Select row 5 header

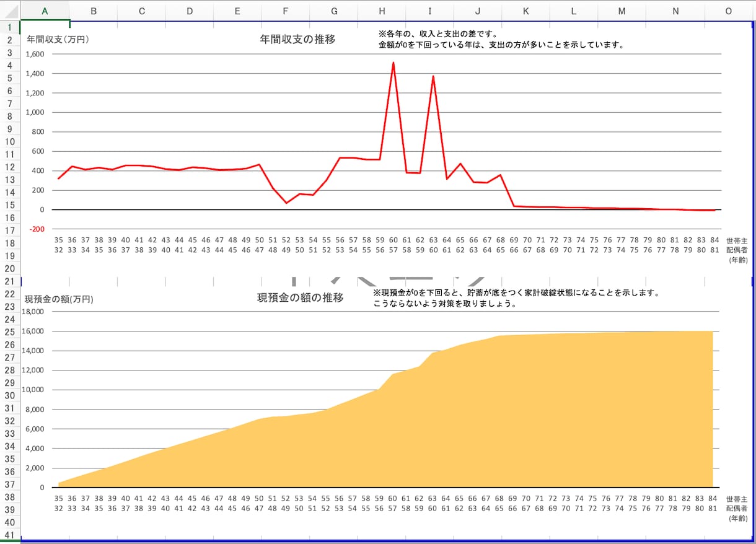pos(10,78)
